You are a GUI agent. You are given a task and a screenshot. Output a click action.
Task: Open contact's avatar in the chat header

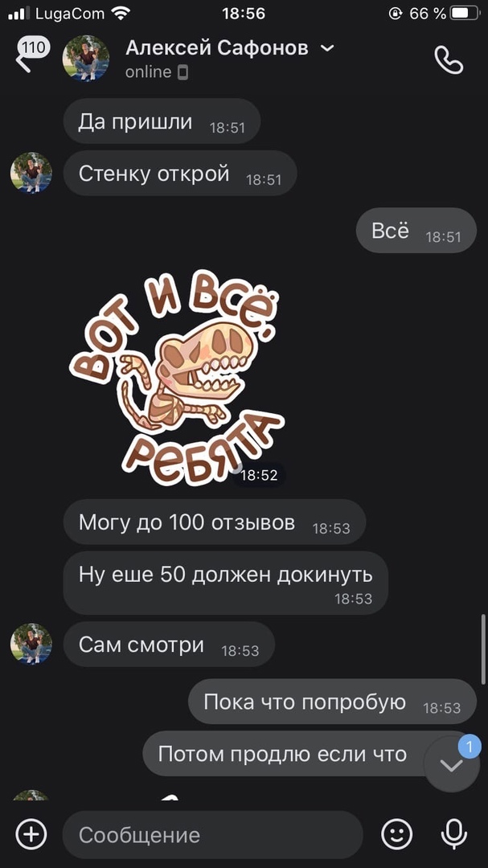click(x=86, y=58)
